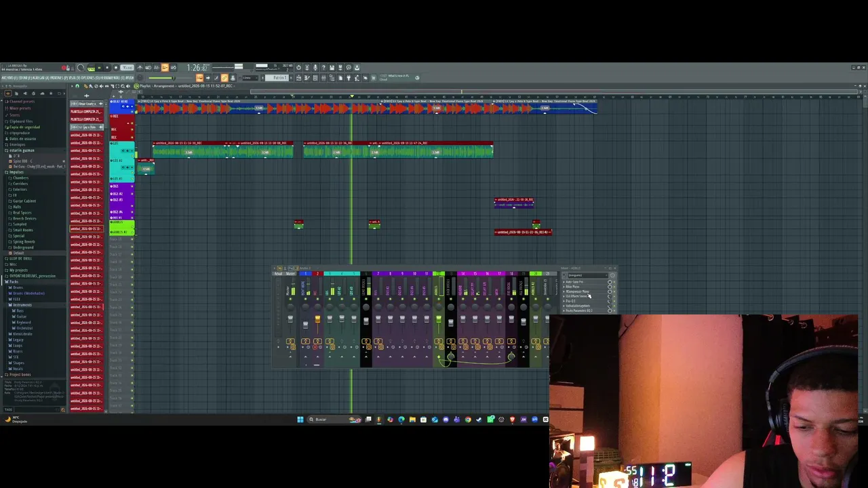The width and height of the screenshot is (868, 488).
Task: Open the OPCIONES menu
Action: 90,78
